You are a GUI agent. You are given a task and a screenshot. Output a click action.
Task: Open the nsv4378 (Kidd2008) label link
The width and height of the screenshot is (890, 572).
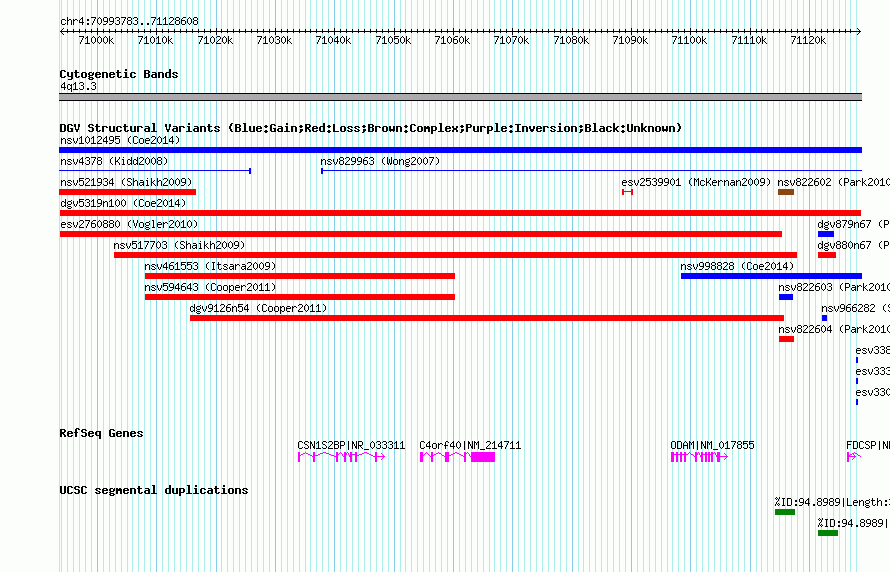pyautogui.click(x=114, y=161)
